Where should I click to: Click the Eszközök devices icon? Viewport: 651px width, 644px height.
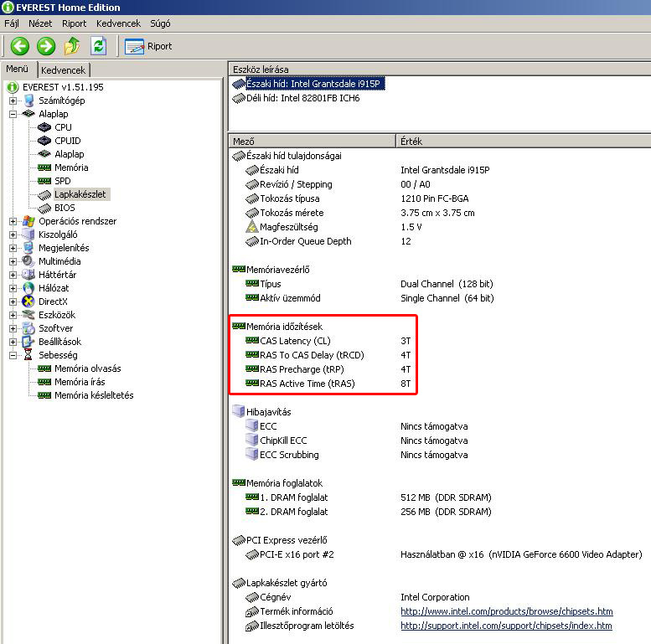28,315
